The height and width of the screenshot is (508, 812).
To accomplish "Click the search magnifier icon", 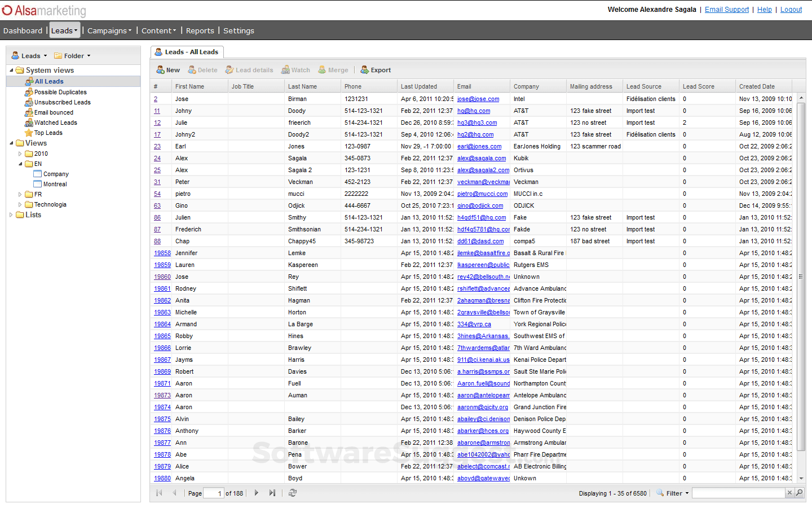I will point(799,493).
